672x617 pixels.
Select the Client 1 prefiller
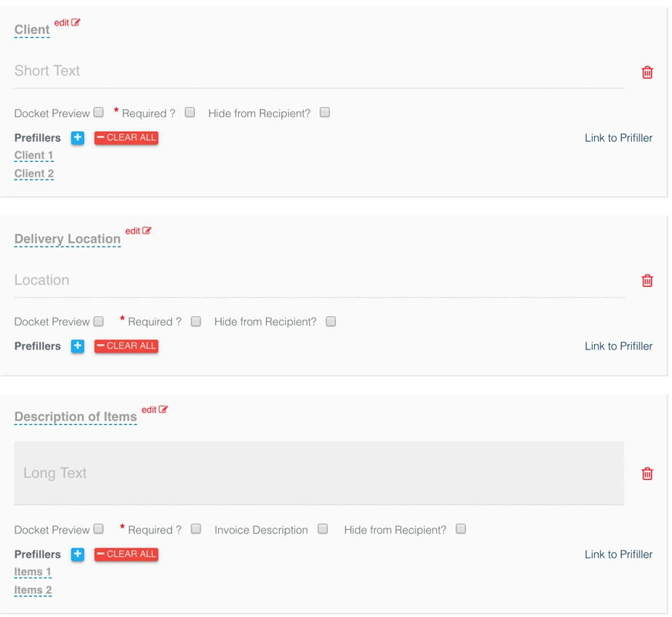pyautogui.click(x=34, y=156)
